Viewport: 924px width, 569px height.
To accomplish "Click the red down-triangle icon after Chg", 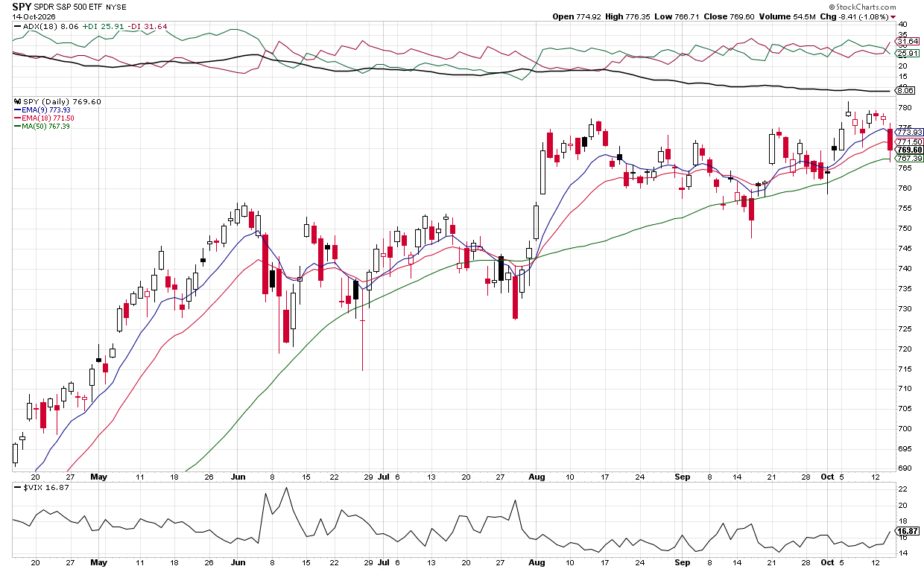I will 893,16.
